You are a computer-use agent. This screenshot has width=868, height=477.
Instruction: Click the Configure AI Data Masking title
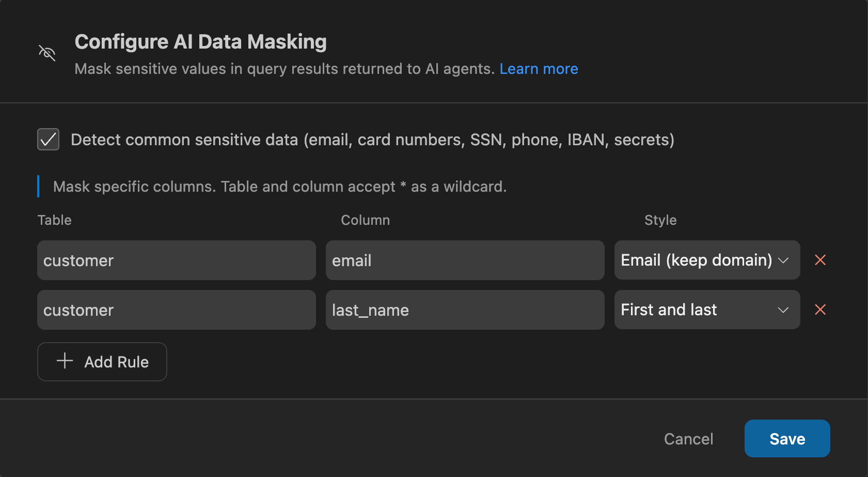200,42
